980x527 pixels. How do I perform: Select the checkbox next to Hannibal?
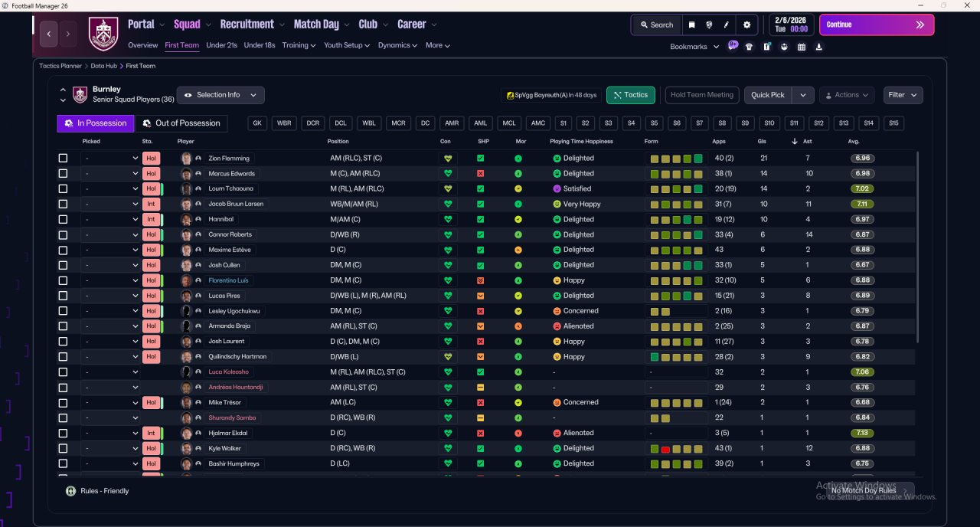[63, 219]
